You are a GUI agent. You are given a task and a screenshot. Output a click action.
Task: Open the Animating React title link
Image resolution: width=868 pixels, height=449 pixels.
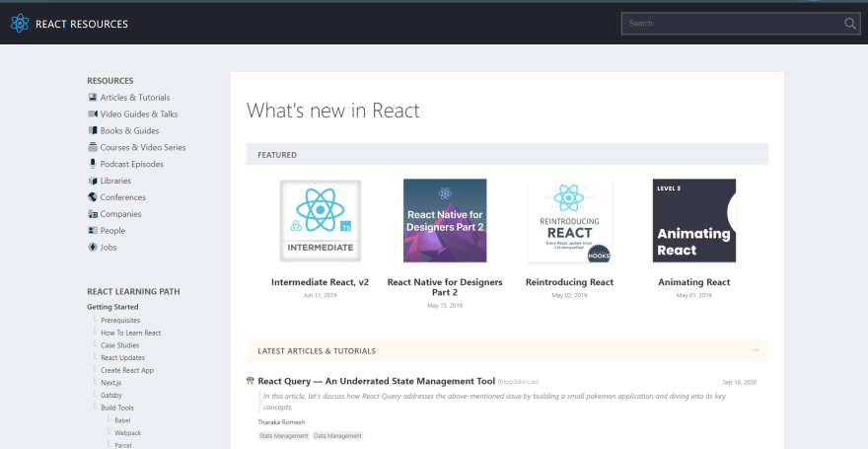(x=694, y=282)
